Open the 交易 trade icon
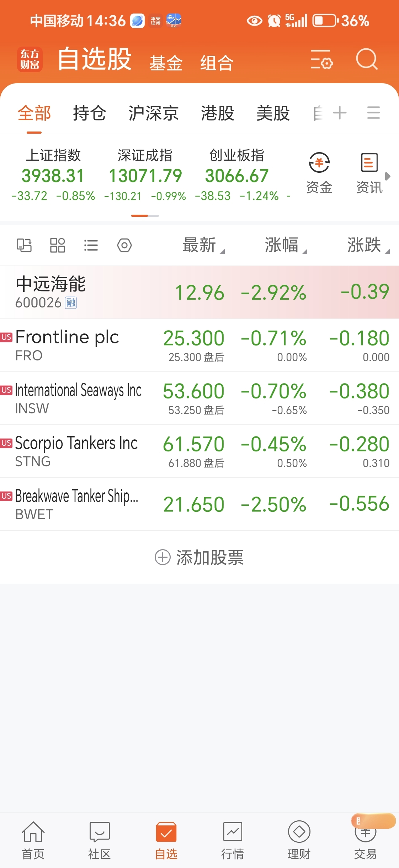This screenshot has height=868, width=399. (365, 841)
